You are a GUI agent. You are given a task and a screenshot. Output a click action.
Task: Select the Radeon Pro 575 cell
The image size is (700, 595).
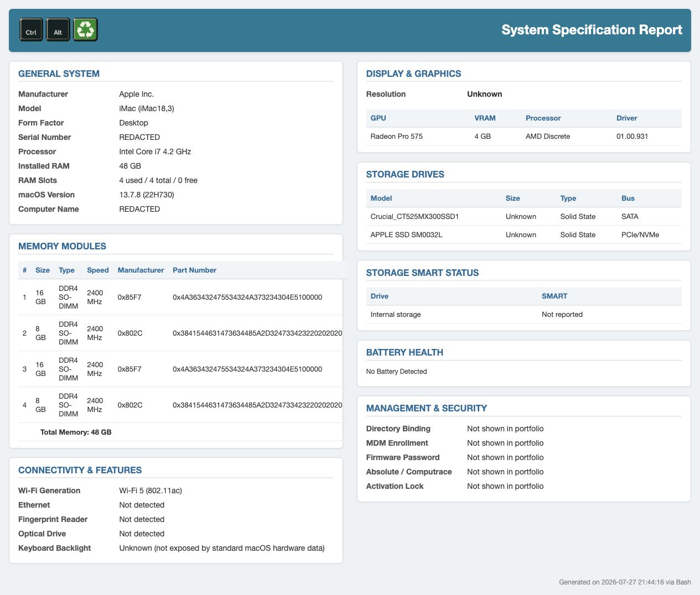[397, 136]
